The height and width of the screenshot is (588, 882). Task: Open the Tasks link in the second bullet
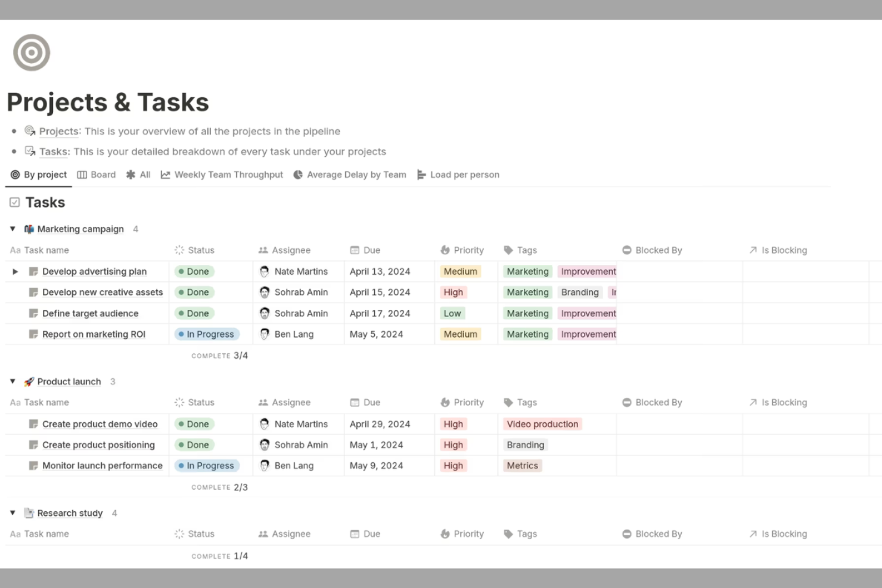pyautogui.click(x=53, y=151)
